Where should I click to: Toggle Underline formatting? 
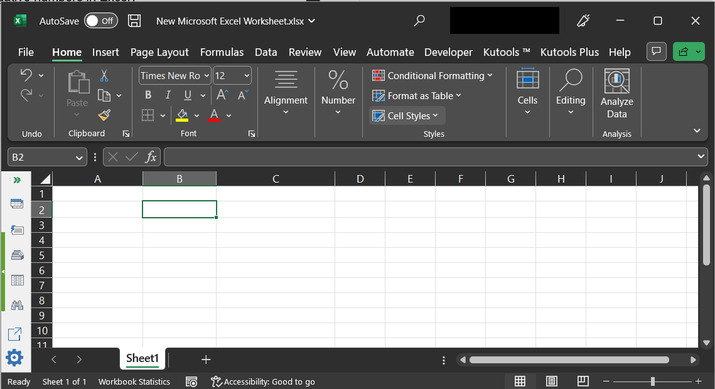[x=187, y=95]
